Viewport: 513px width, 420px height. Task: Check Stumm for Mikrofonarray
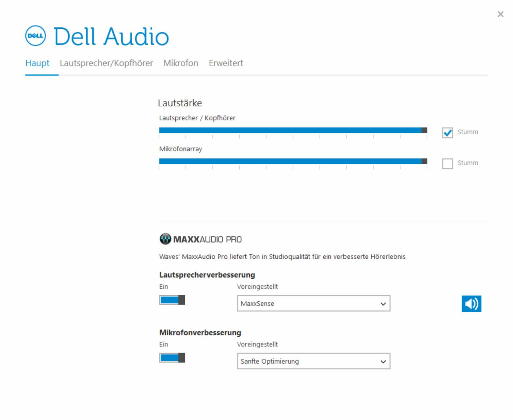(x=447, y=163)
